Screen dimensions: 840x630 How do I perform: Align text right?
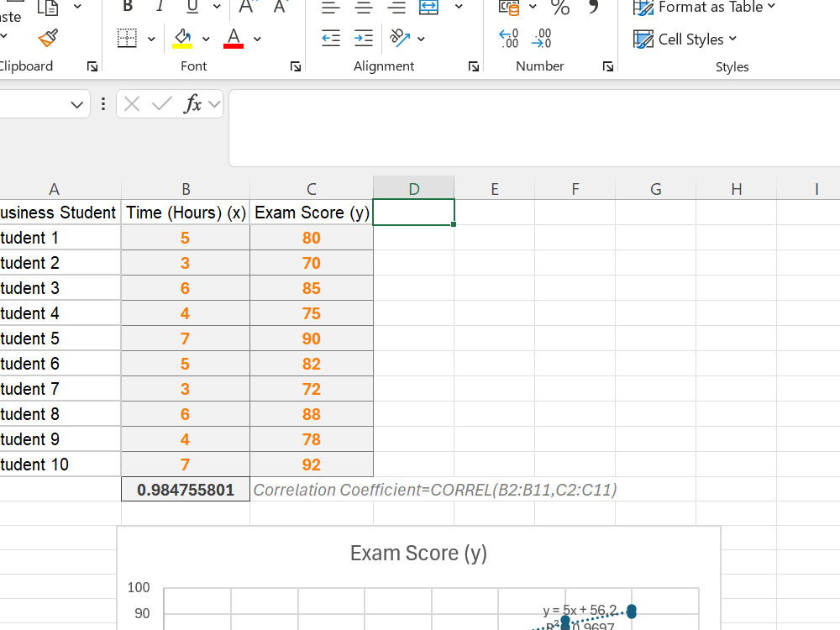(x=396, y=7)
